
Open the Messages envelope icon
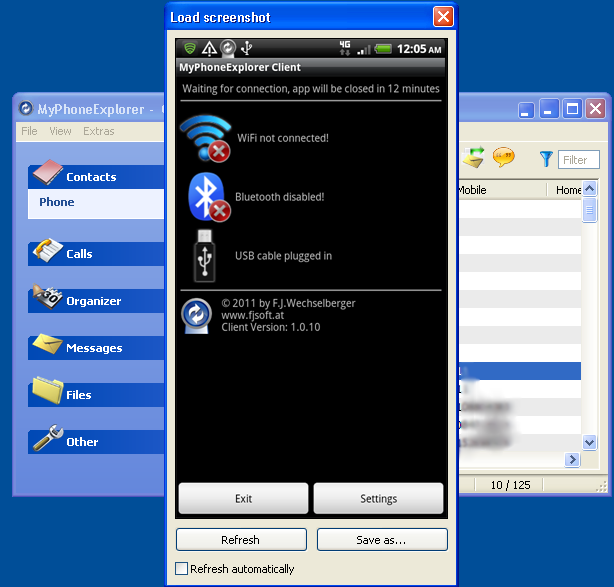pos(47,345)
